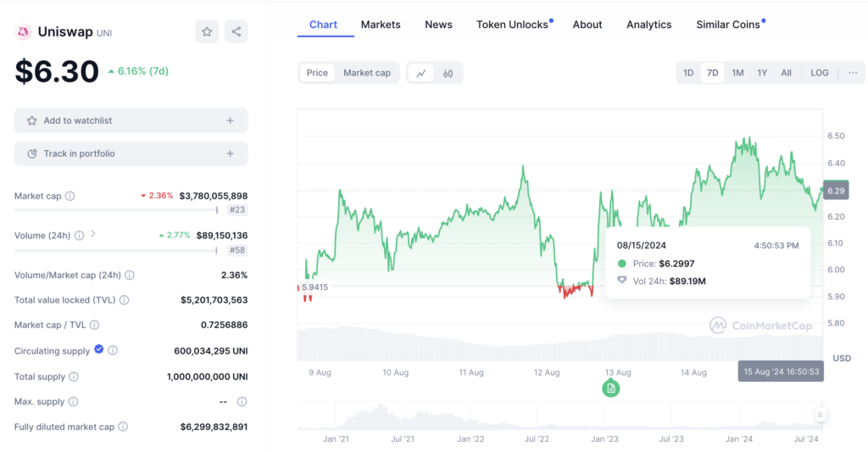Image resolution: width=868 pixels, height=452 pixels.
Task: Toggle chart to Market cap view
Action: click(x=366, y=73)
